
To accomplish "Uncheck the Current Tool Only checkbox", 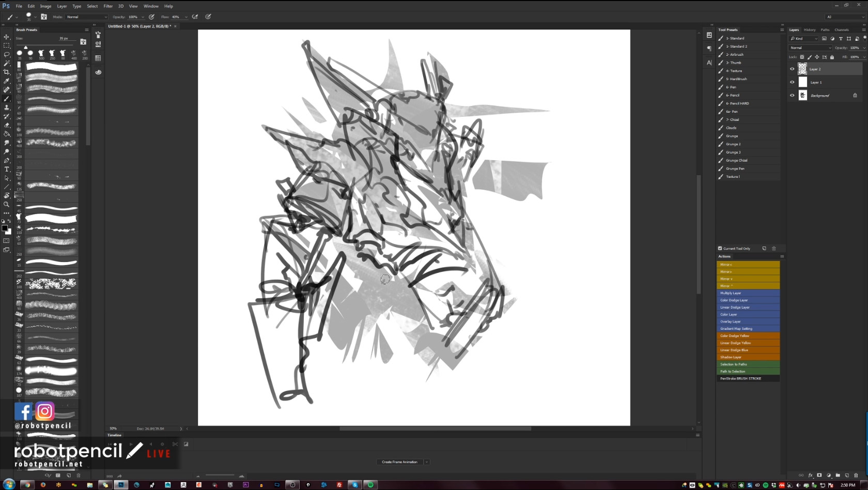I will pyautogui.click(x=720, y=249).
